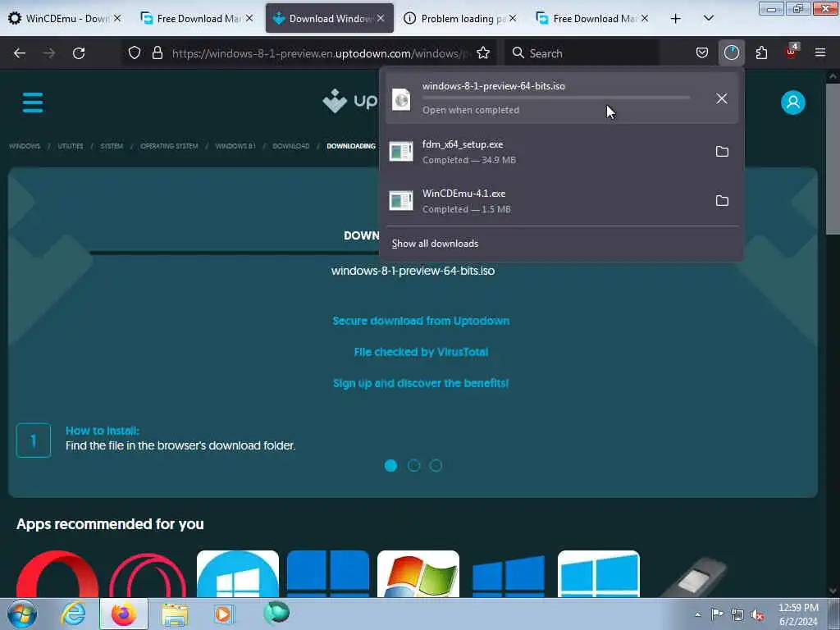Open Show all downloads
The height and width of the screenshot is (630, 840).
(x=435, y=244)
